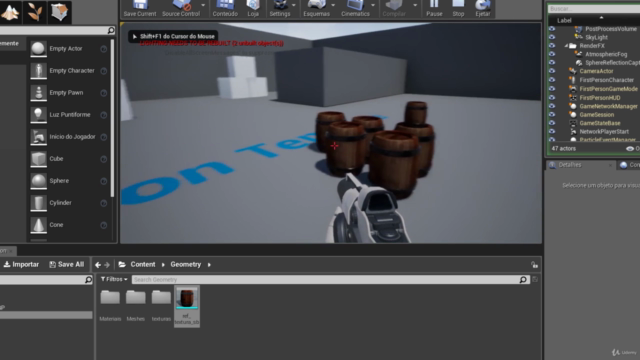Pause the game simulation
This screenshot has height=360, width=640.
coord(434,8)
